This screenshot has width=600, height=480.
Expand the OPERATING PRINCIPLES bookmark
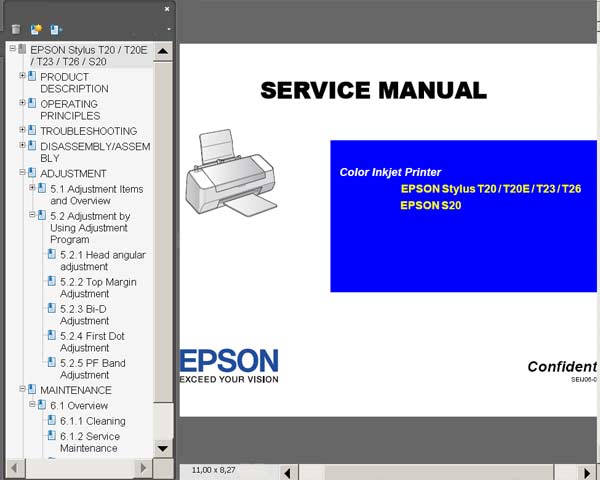tap(22, 102)
